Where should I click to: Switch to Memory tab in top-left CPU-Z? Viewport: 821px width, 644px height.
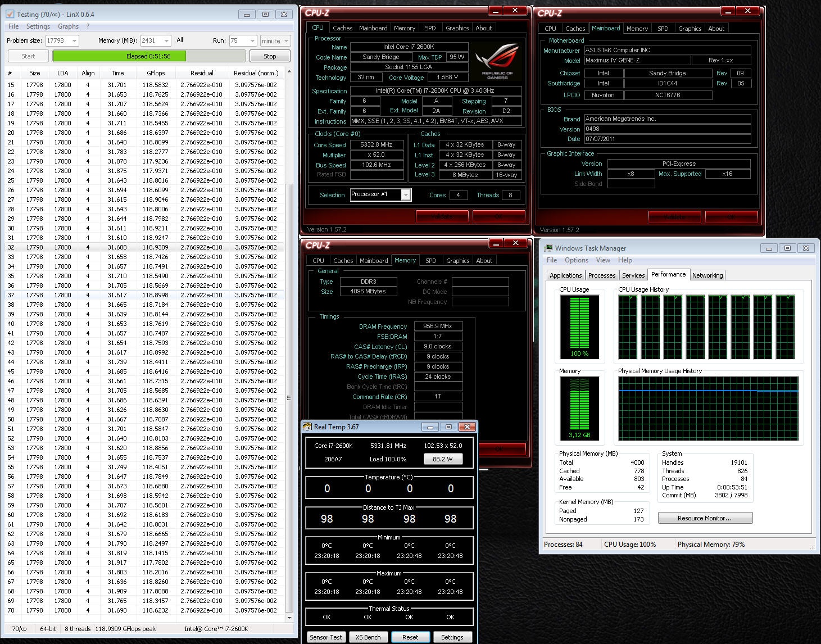405,28
